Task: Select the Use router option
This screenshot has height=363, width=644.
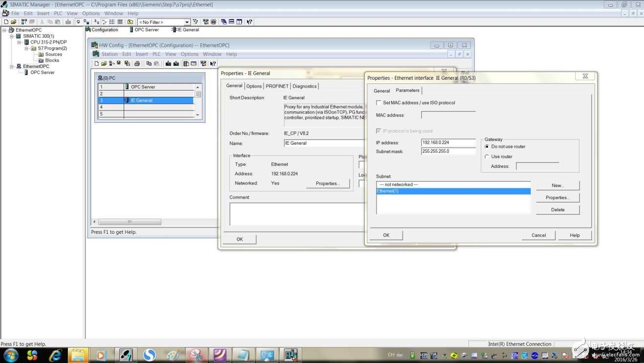Action: (x=487, y=157)
